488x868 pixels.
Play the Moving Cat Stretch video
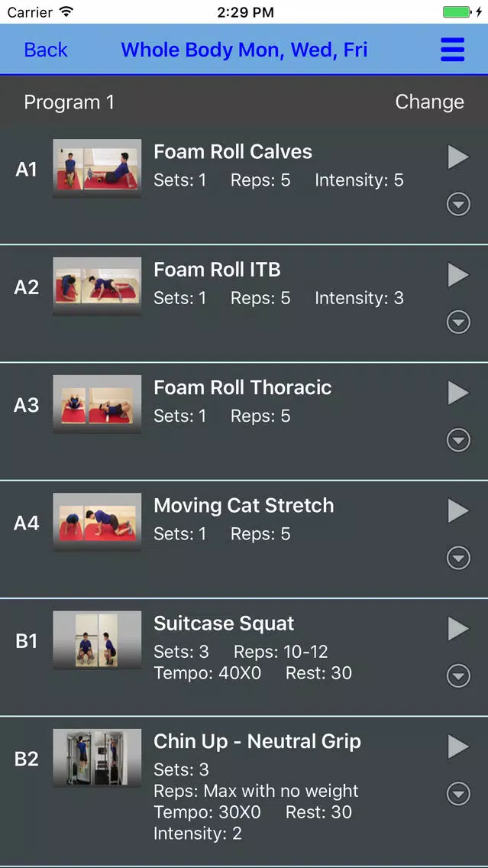[x=458, y=511]
